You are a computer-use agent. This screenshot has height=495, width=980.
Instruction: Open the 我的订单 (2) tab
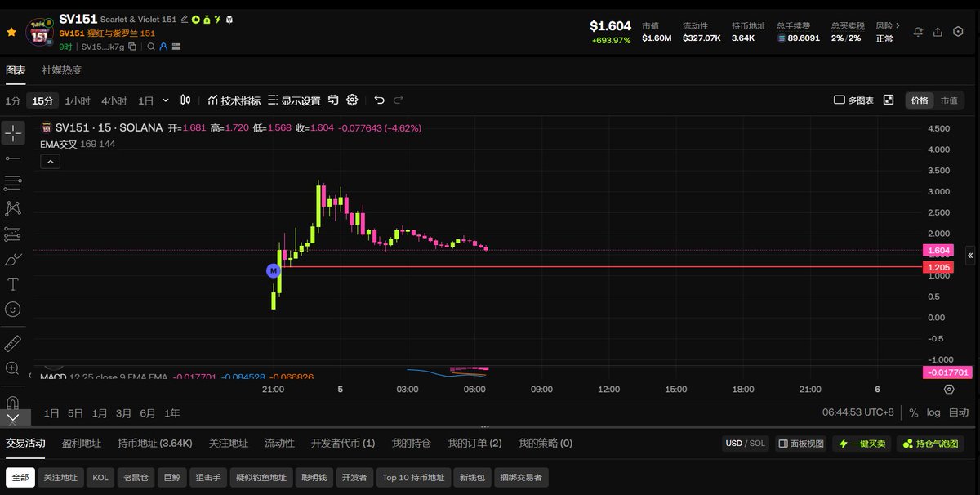coord(474,443)
